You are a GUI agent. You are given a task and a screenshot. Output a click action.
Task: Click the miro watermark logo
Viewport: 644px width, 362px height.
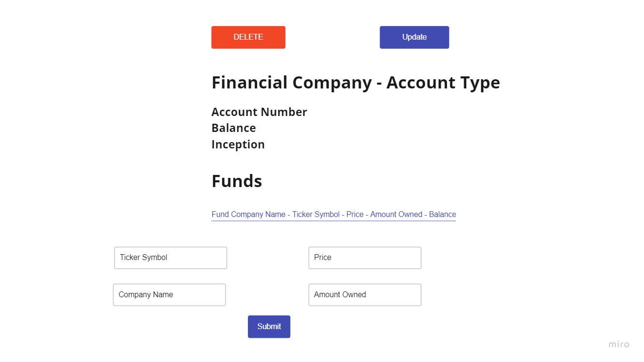coord(618,344)
